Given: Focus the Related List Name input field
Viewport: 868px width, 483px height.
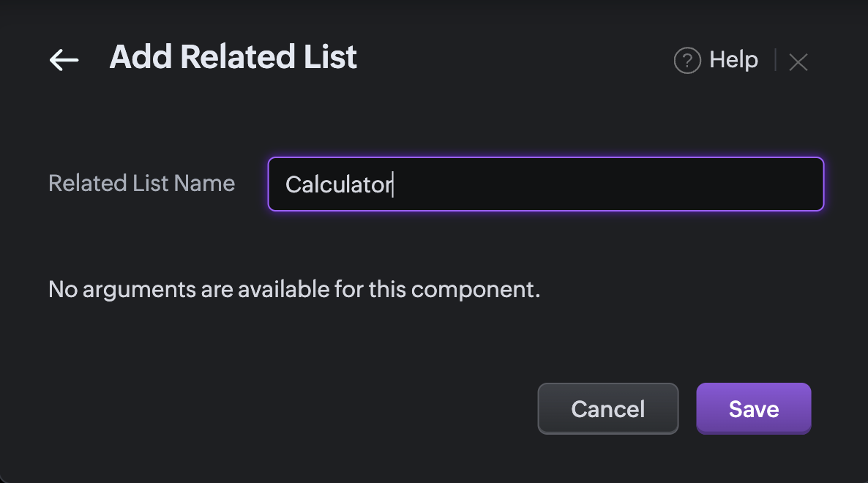Looking at the screenshot, I should pyautogui.click(x=545, y=184).
